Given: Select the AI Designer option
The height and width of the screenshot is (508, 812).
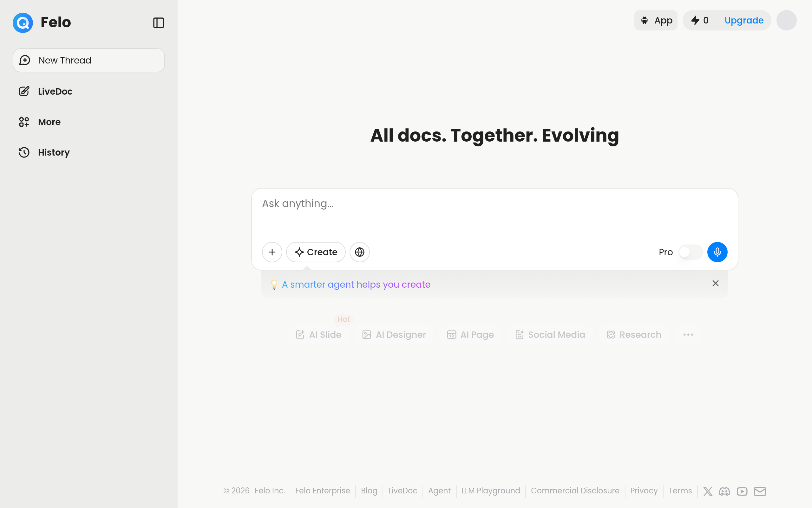Looking at the screenshot, I should tap(394, 335).
